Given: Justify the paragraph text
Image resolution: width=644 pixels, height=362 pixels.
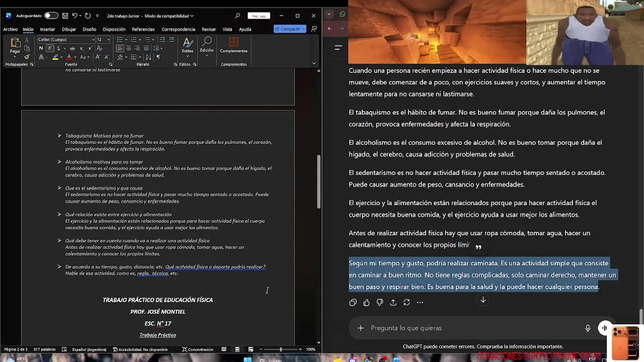Looking at the screenshot, I should point(146,48).
